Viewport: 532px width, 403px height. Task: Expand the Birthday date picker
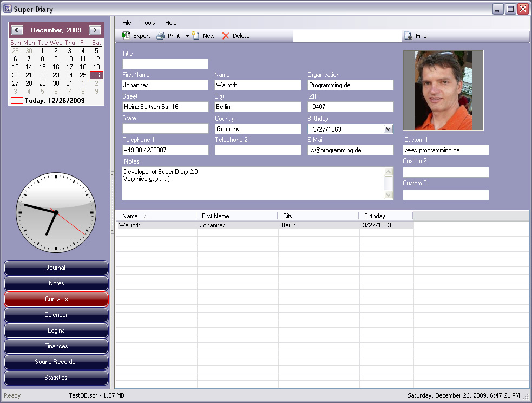coord(388,129)
